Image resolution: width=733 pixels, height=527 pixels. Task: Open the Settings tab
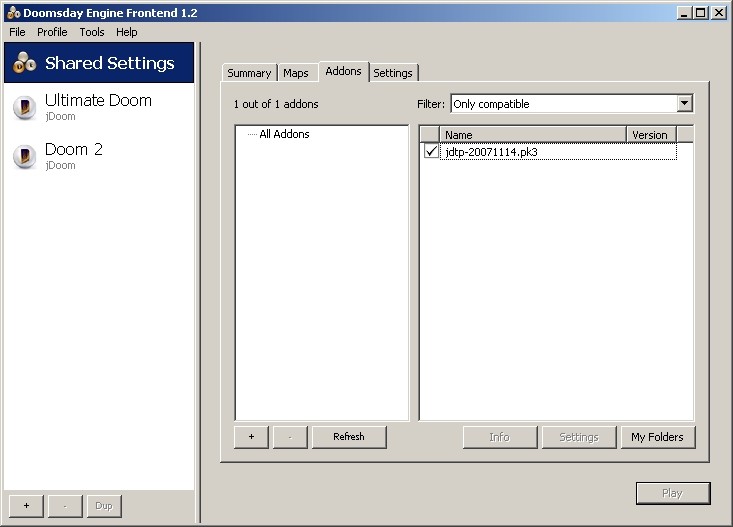(x=393, y=73)
